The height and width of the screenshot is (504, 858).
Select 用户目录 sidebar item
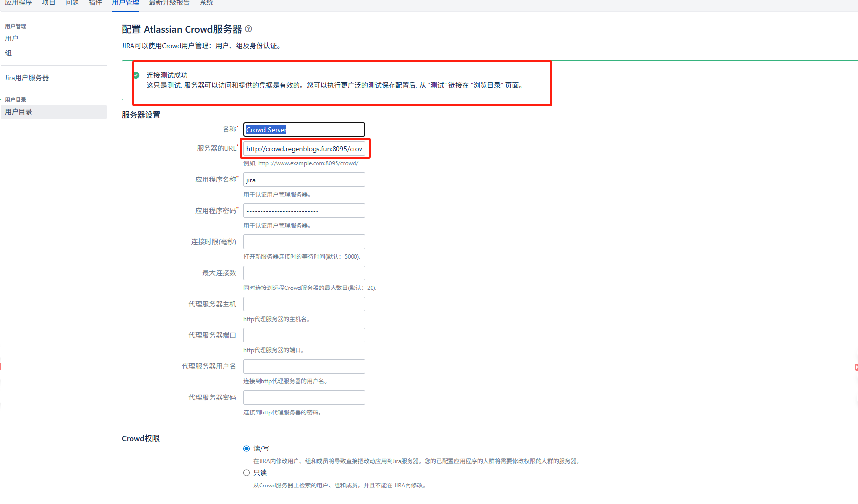coord(54,112)
